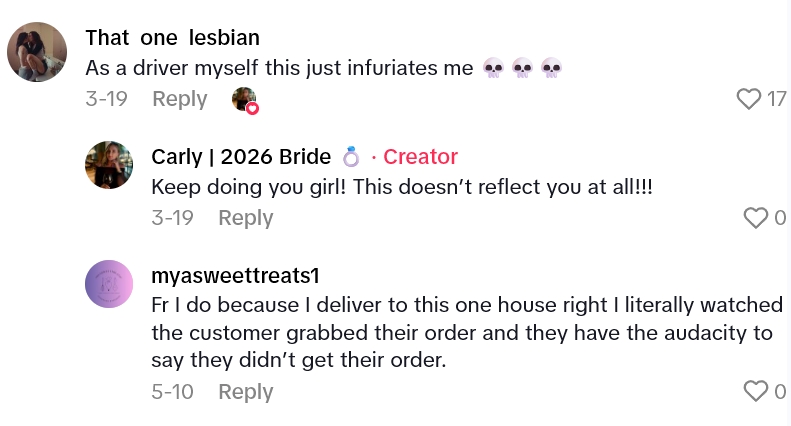
Task: Click the 3-19 date under Carly's reply
Action: [x=172, y=217]
